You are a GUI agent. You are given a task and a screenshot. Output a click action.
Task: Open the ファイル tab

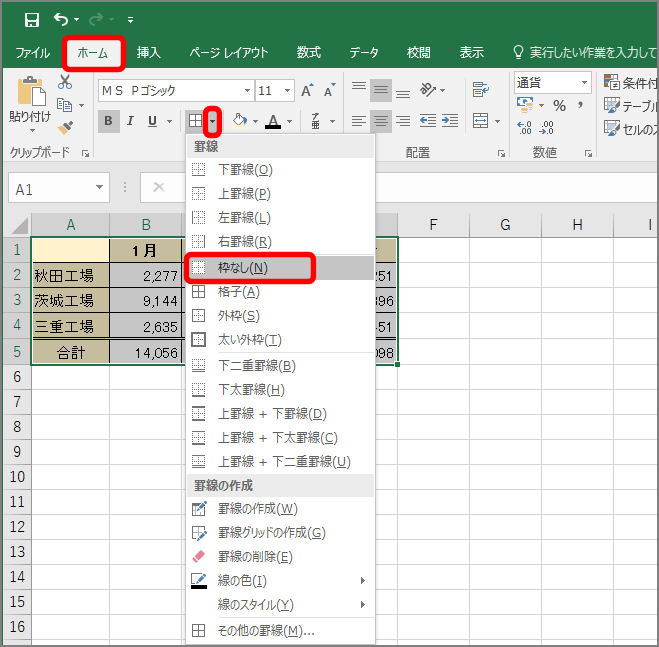coord(32,53)
